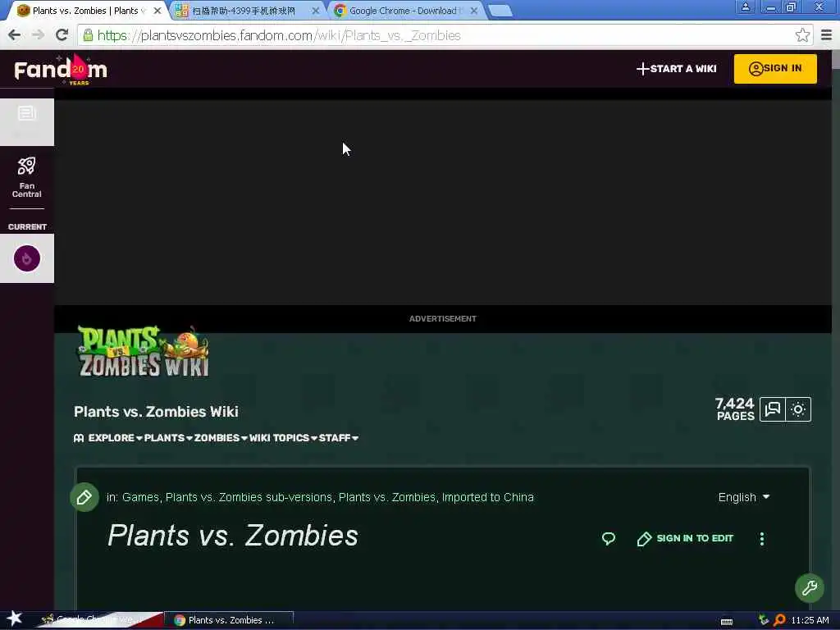
Task: Click the sidebar news feed icon
Action: pos(27,113)
